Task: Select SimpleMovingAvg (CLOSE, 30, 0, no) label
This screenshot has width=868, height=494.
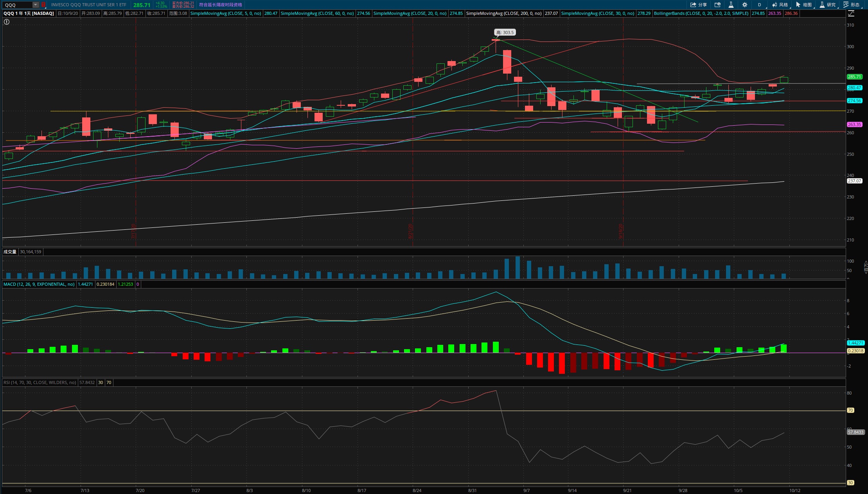Action: tap(598, 13)
